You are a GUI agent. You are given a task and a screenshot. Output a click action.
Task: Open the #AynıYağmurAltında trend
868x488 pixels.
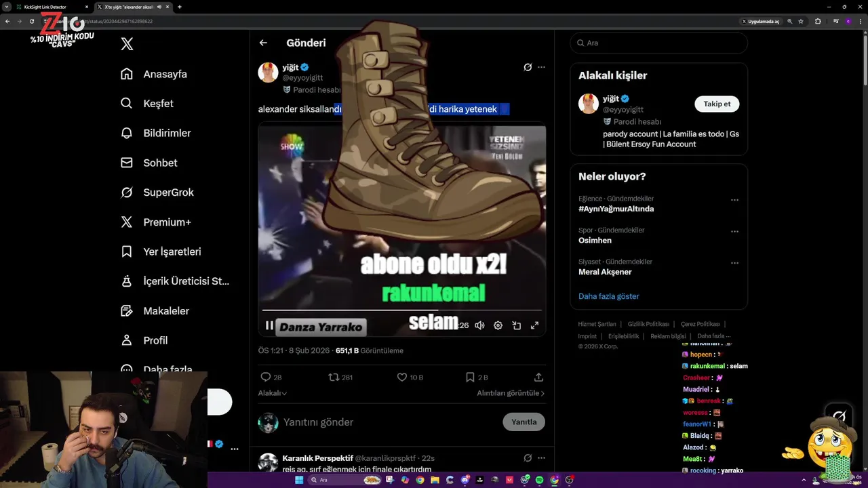pos(616,209)
